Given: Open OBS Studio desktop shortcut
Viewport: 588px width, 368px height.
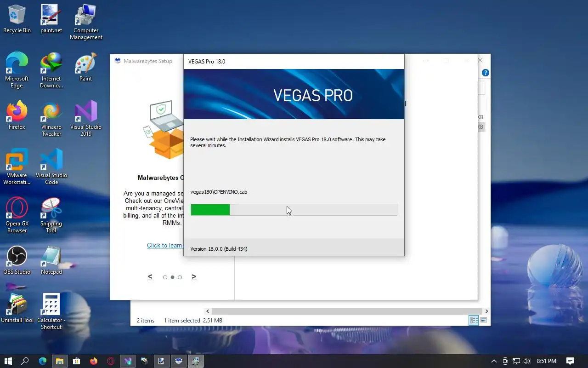Looking at the screenshot, I should tap(17, 260).
